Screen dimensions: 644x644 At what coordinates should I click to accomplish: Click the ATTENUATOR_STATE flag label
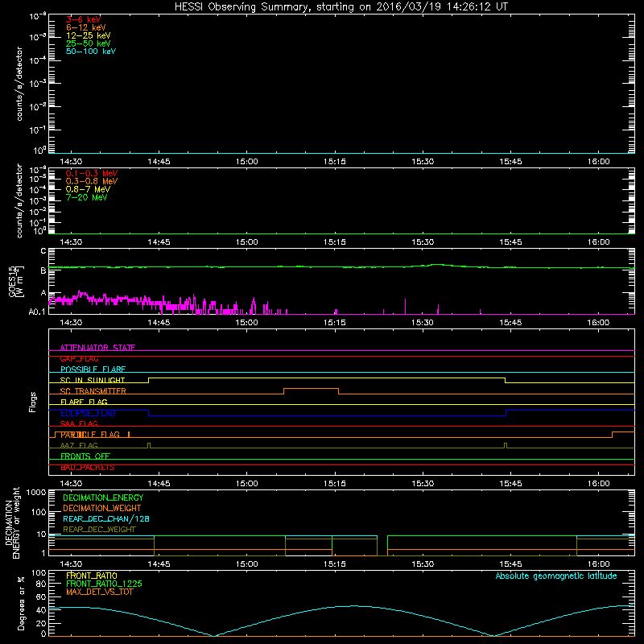97,348
